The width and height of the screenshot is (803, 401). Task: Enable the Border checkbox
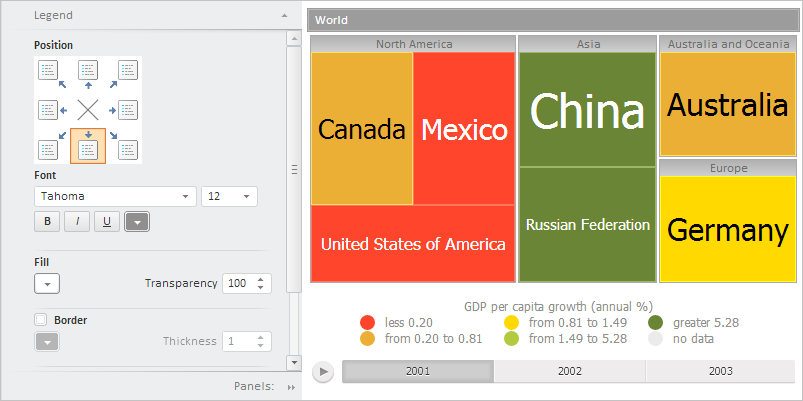pos(41,320)
